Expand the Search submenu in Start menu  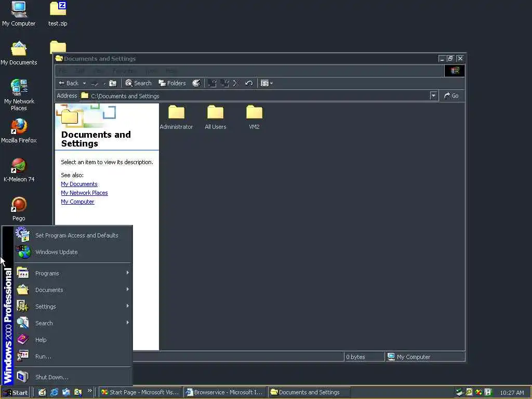[x=73, y=323]
